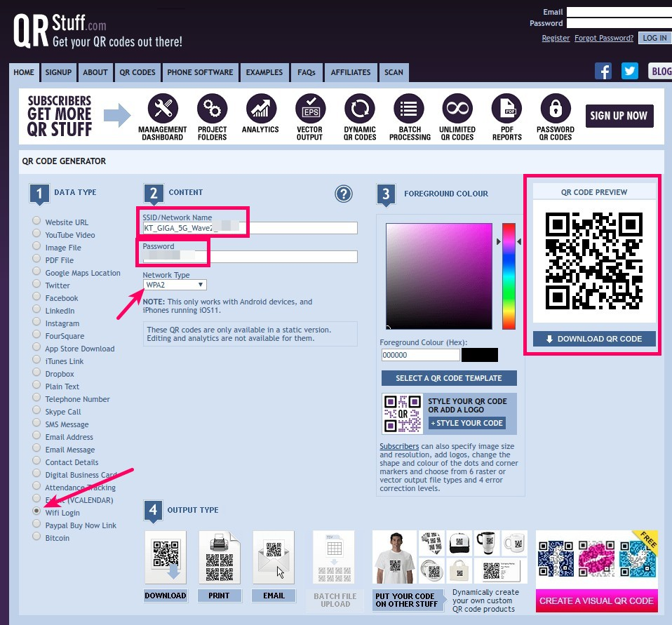Click the rainbow hue slider bar

[x=509, y=276]
